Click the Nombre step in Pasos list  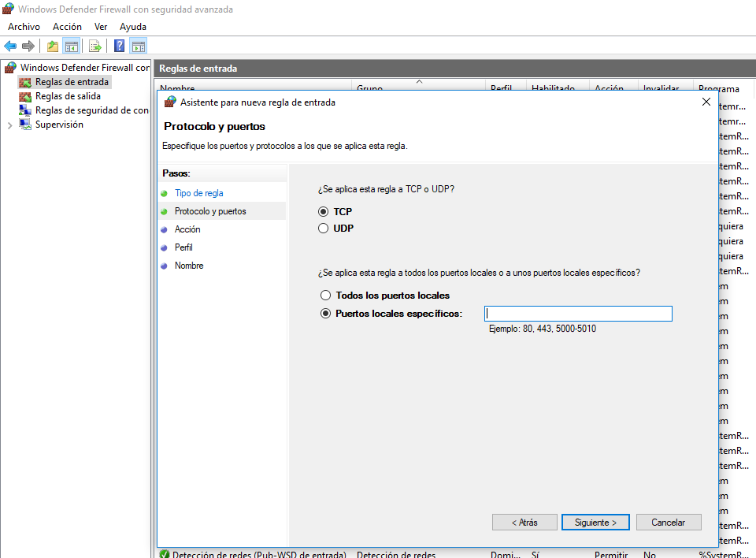click(189, 266)
